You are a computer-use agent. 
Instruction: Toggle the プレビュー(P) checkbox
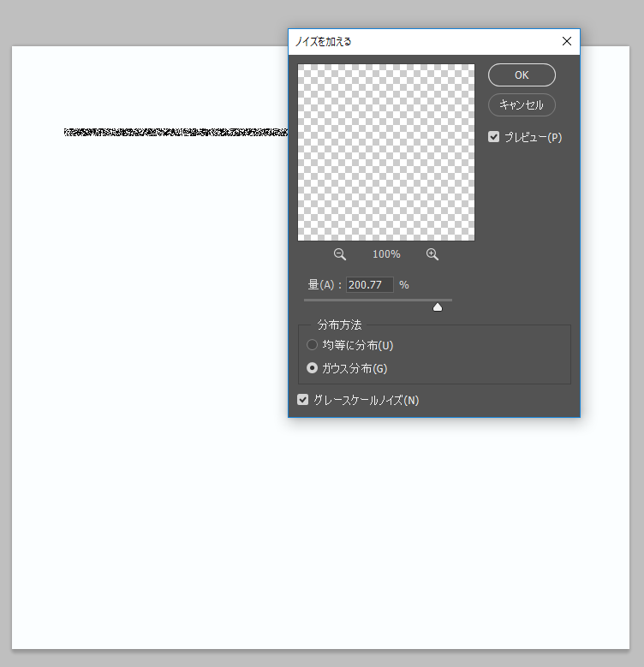493,137
